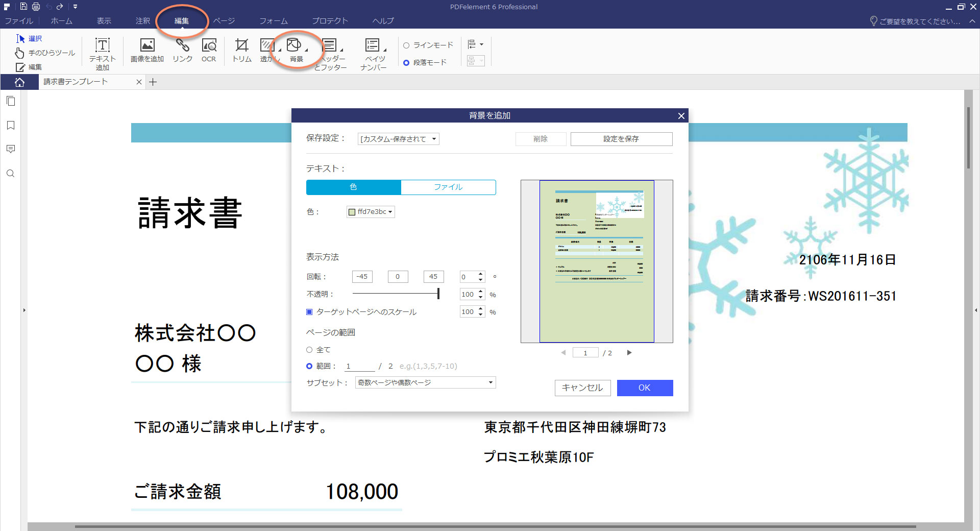
Task: Select ラインモード radio button
Action: click(x=406, y=45)
